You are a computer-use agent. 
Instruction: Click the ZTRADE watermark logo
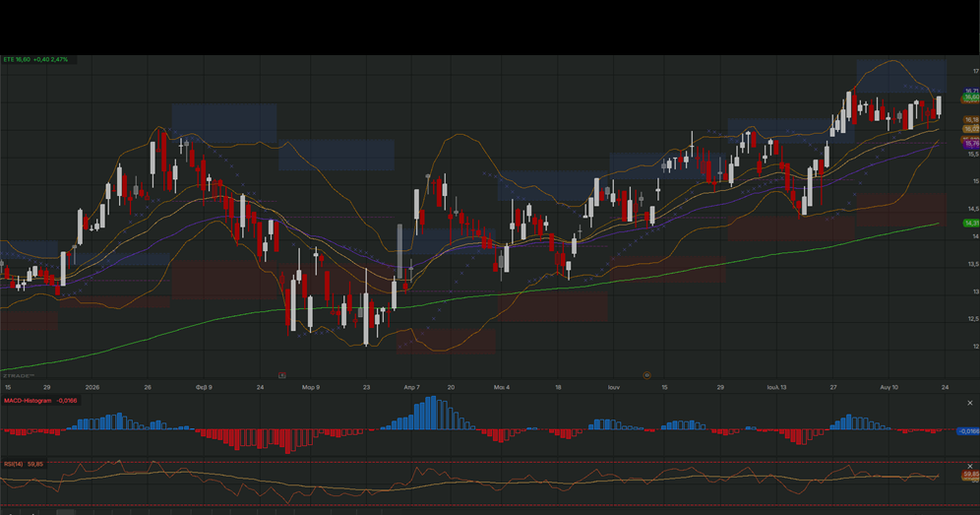point(18,376)
